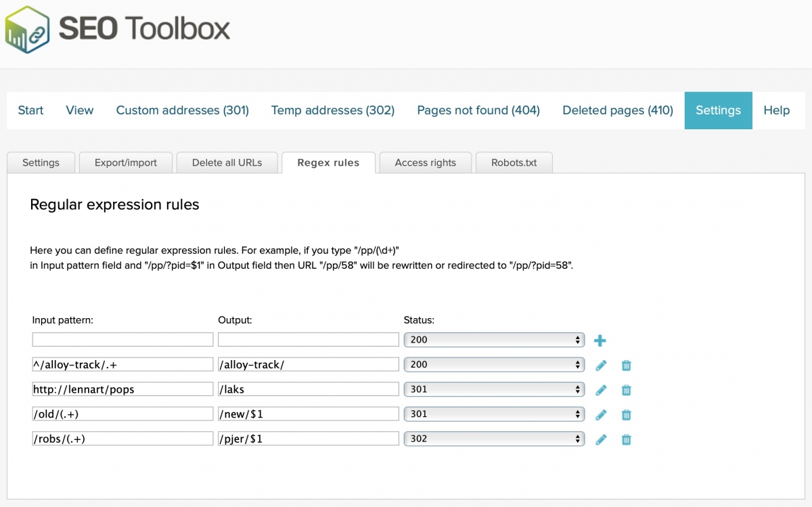Delete the http://lennart/pops rule via trash icon
Screen dimensions: 812x507
click(626, 389)
